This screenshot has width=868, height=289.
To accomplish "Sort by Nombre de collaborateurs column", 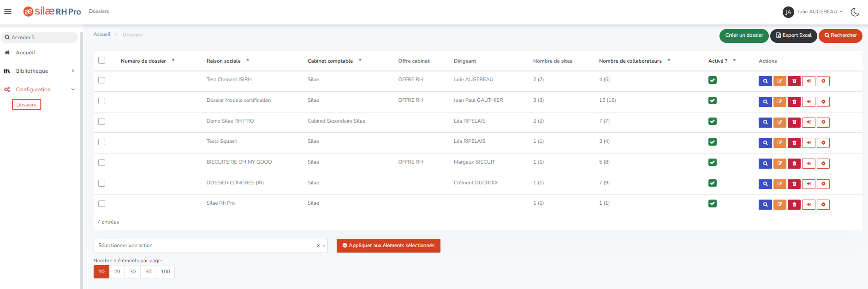I will tap(634, 61).
